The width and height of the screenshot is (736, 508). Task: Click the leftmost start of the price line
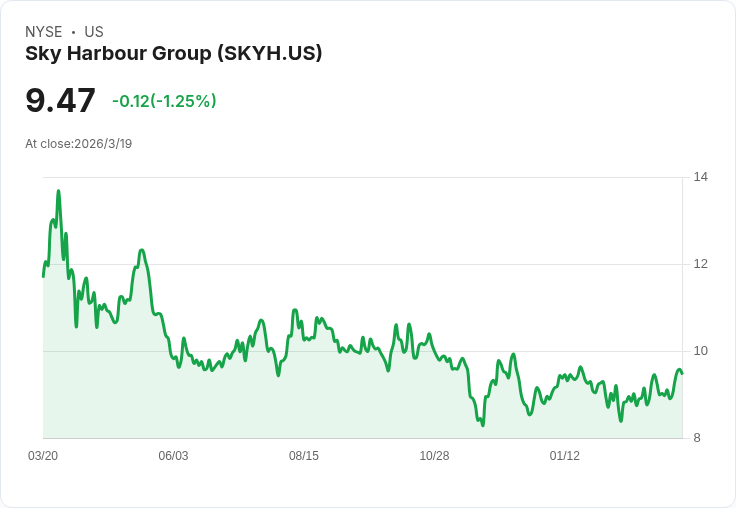pos(43,276)
